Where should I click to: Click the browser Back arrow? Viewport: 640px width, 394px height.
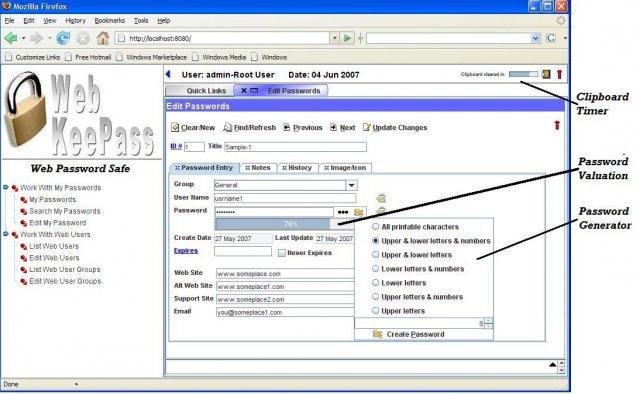click(11, 38)
